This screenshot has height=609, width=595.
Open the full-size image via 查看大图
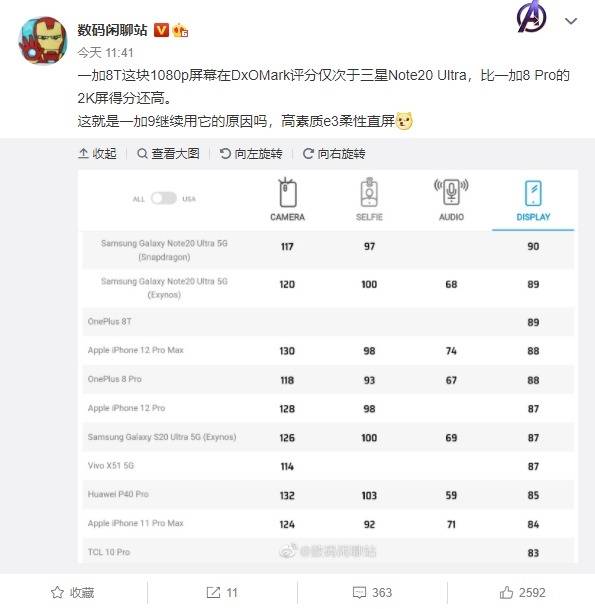168,154
